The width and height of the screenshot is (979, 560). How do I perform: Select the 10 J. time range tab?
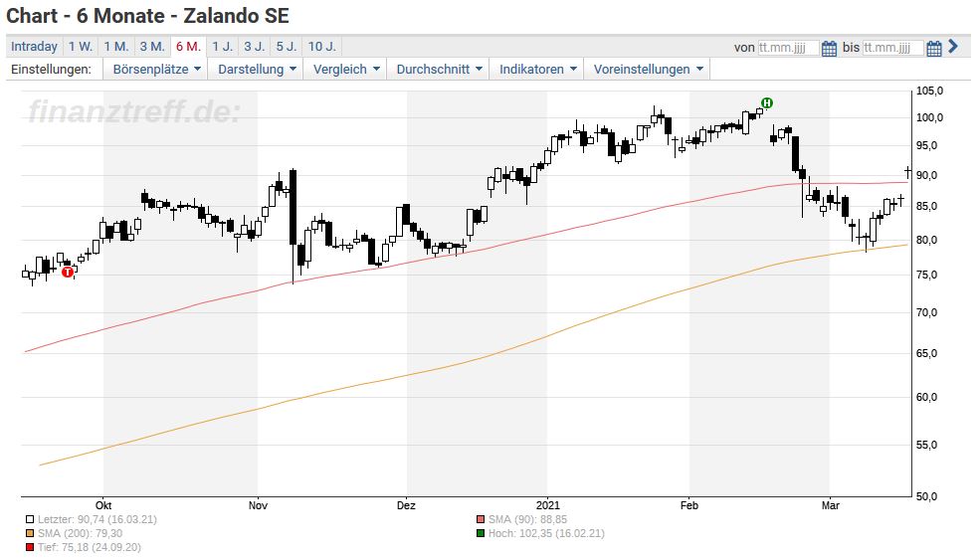pyautogui.click(x=322, y=47)
